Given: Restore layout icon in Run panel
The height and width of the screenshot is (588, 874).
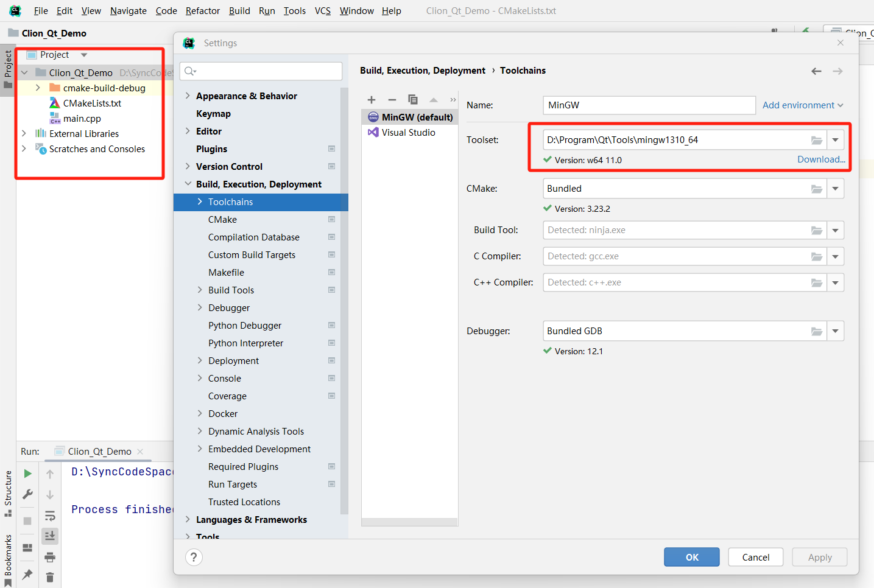Looking at the screenshot, I should 27,548.
